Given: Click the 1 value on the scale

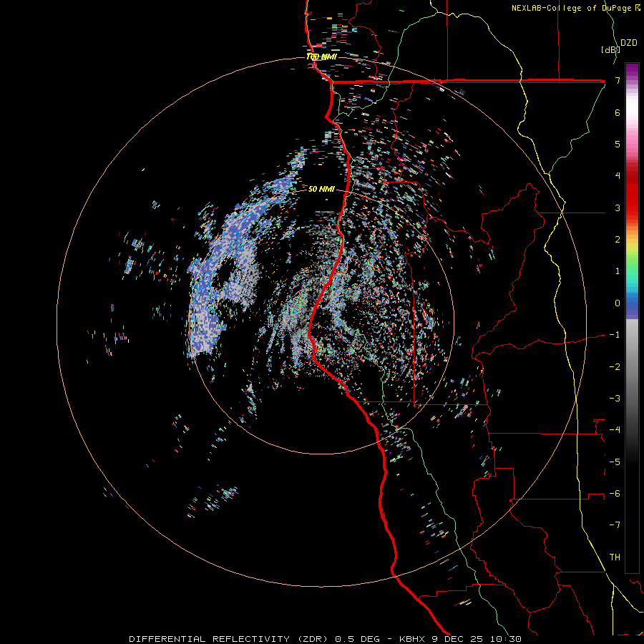Looking at the screenshot, I should click(x=618, y=271).
